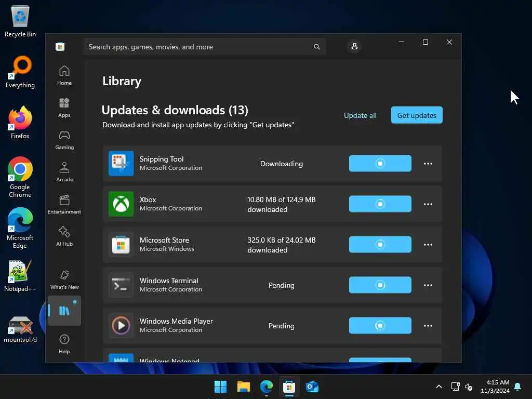Go to Apps in the Store sidebar
The width and height of the screenshot is (532, 399).
click(x=64, y=108)
